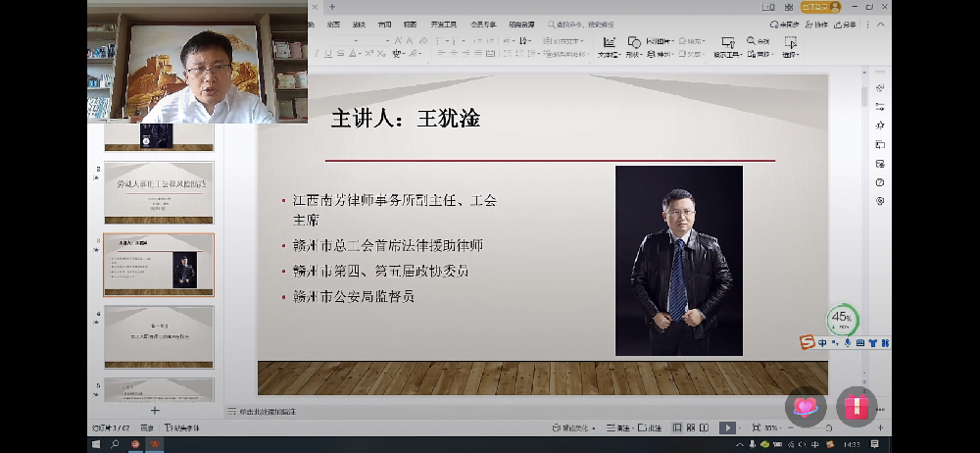Screen dimensions: 980x453
Task: Apply strikethrough formatting
Action: click(341, 54)
